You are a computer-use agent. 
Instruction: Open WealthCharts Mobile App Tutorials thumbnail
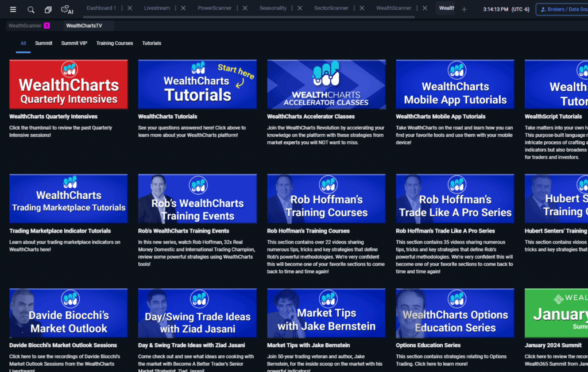[x=455, y=84]
